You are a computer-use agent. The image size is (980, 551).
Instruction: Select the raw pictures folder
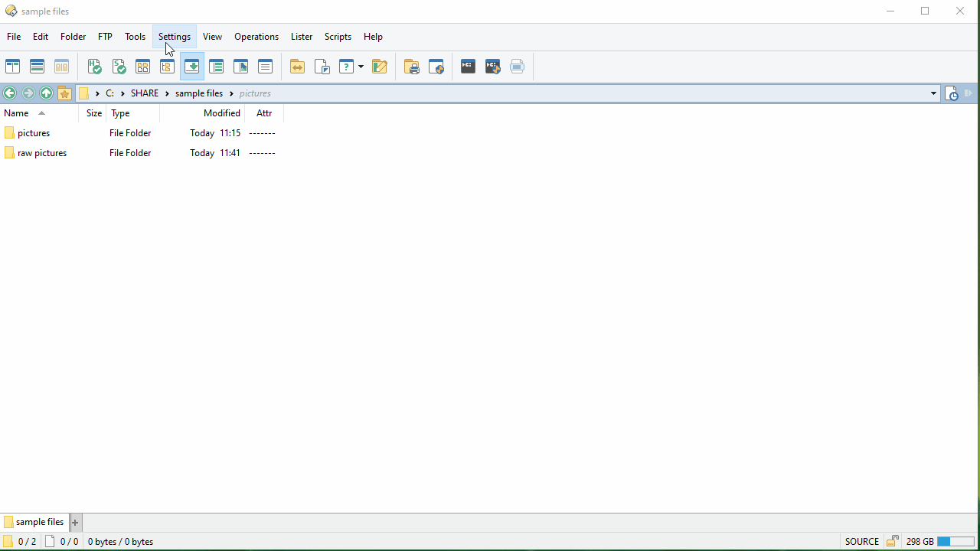(x=42, y=152)
